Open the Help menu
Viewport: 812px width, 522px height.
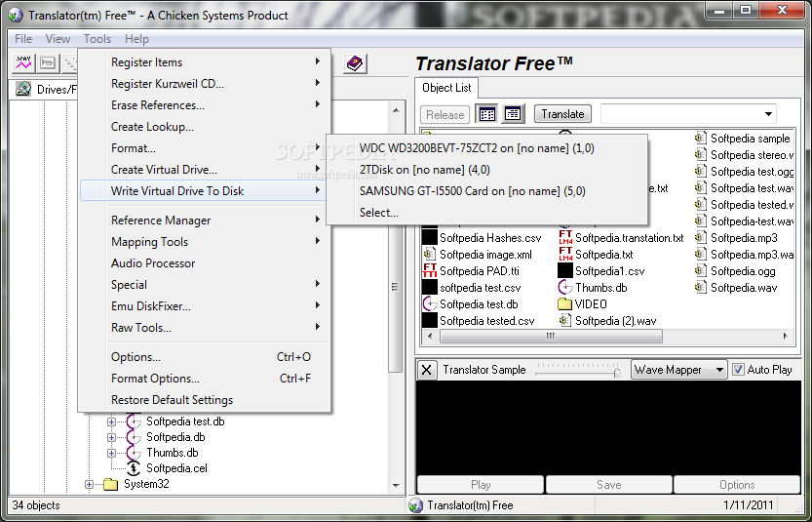(136, 39)
